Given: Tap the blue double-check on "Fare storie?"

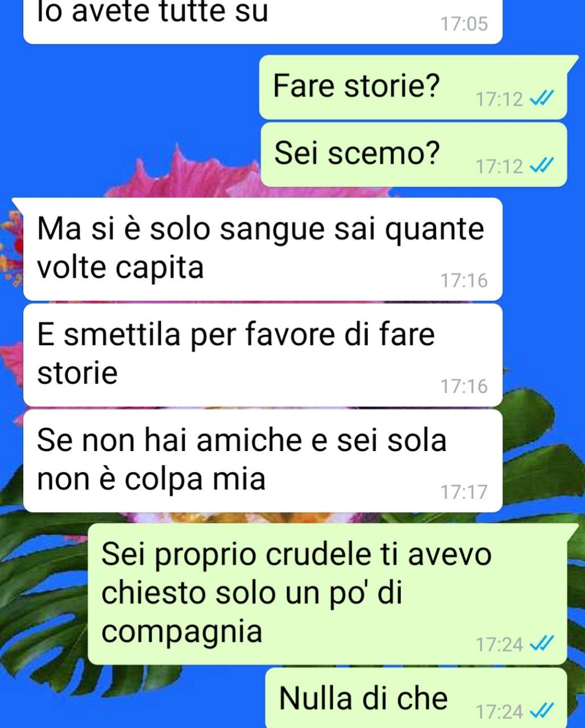Looking at the screenshot, I should tap(541, 99).
